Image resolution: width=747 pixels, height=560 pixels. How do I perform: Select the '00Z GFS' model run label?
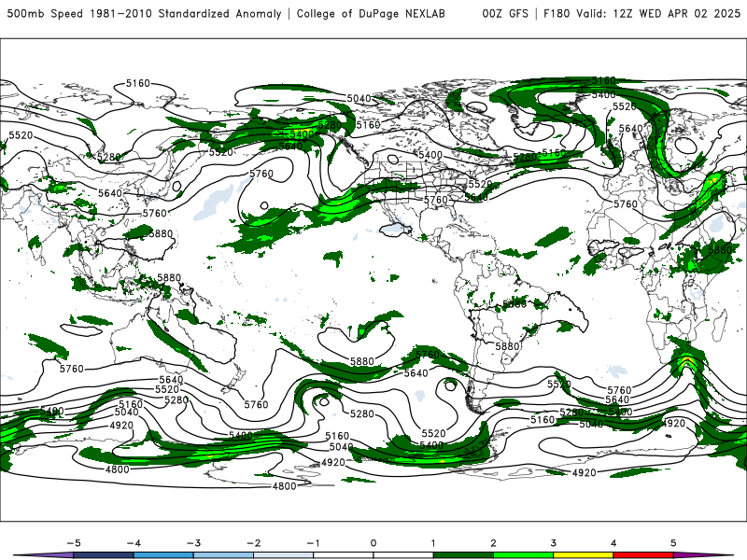coord(505,14)
